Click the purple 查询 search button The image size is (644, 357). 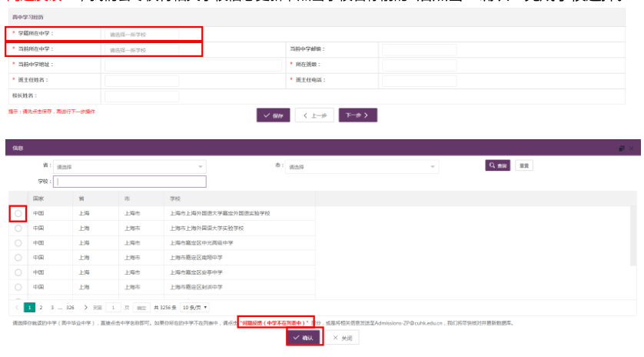(498, 165)
